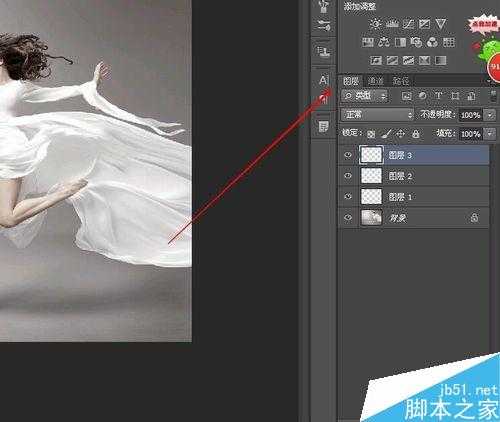Select the 图层 3 layer name
Screen dimensions: 500x422
(x=400, y=155)
